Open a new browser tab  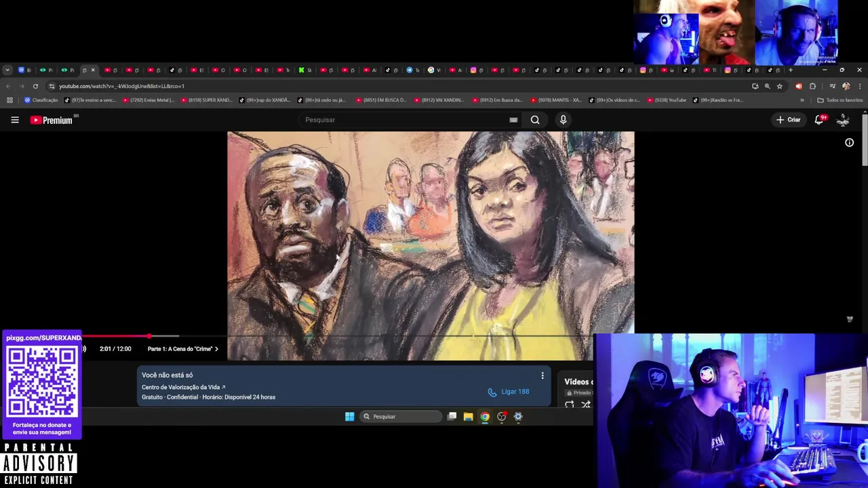(791, 70)
